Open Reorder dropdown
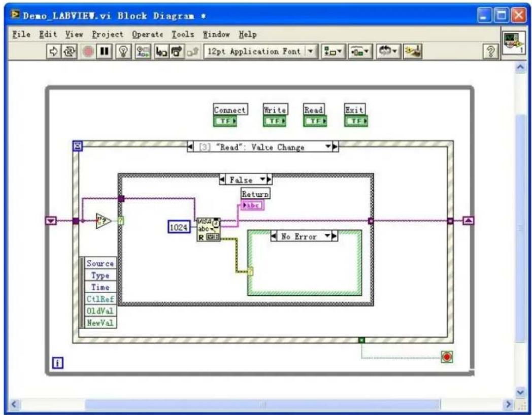Image resolution: width=532 pixels, height=415 pixels. pos(388,52)
